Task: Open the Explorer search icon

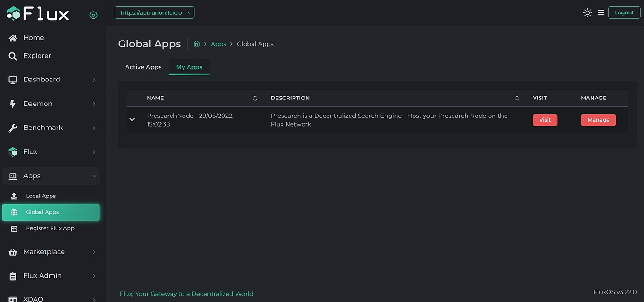Action: (x=13, y=56)
